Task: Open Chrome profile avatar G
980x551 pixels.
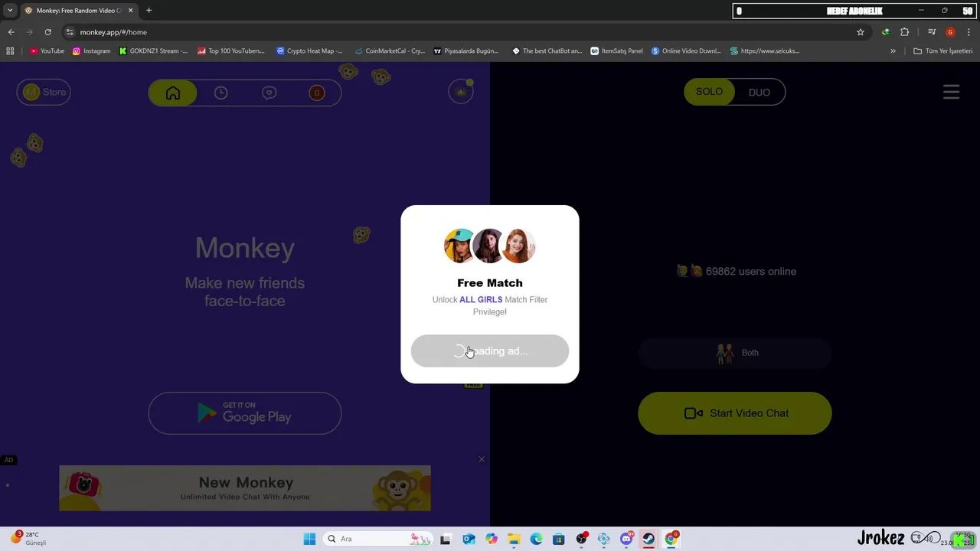Action: pyautogui.click(x=950, y=32)
